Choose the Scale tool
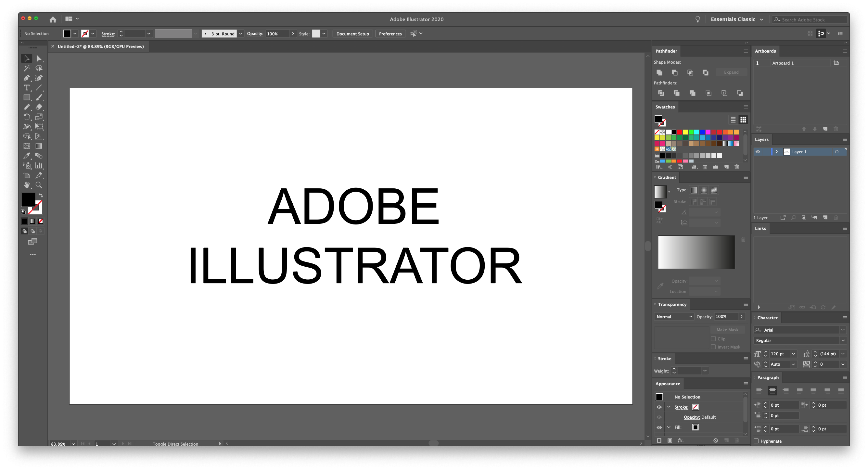 (39, 117)
